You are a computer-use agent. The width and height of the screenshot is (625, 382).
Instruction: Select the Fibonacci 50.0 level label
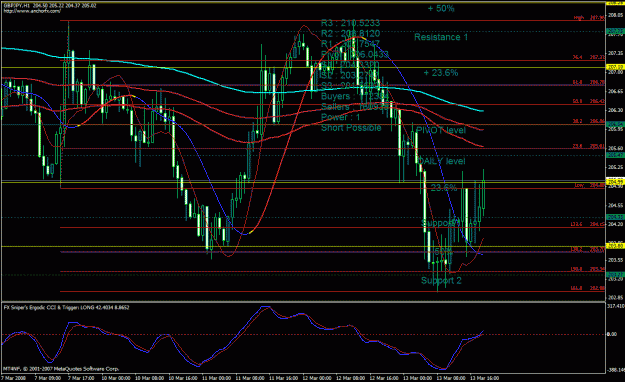(x=578, y=102)
